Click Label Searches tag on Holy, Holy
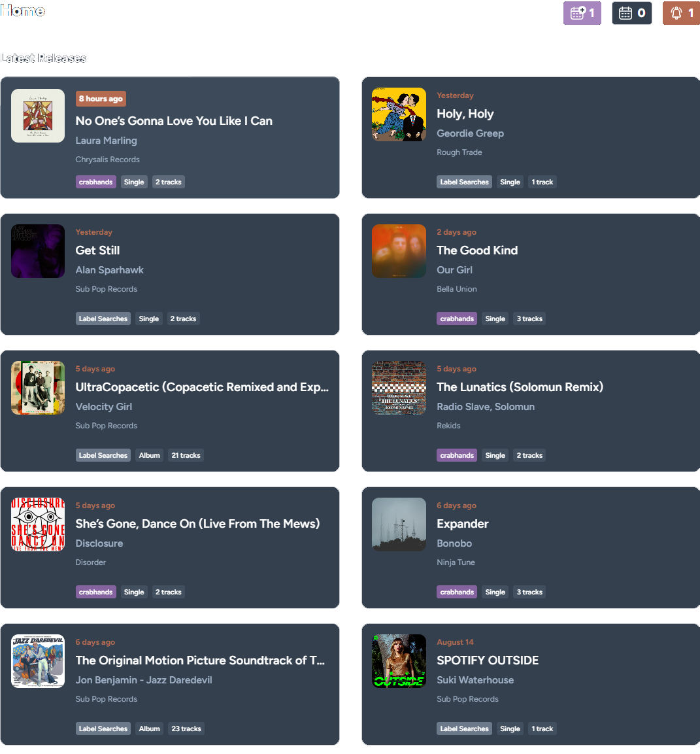The height and width of the screenshot is (754, 700). point(464,182)
